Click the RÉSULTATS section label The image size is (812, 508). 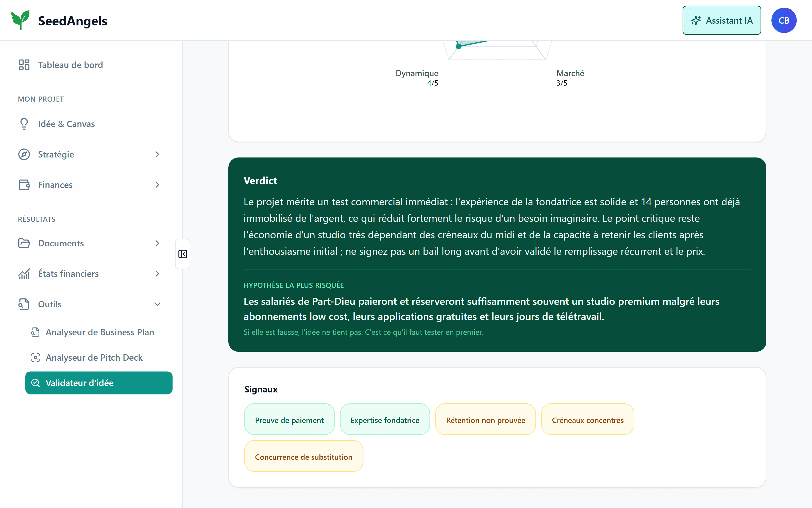tap(37, 219)
